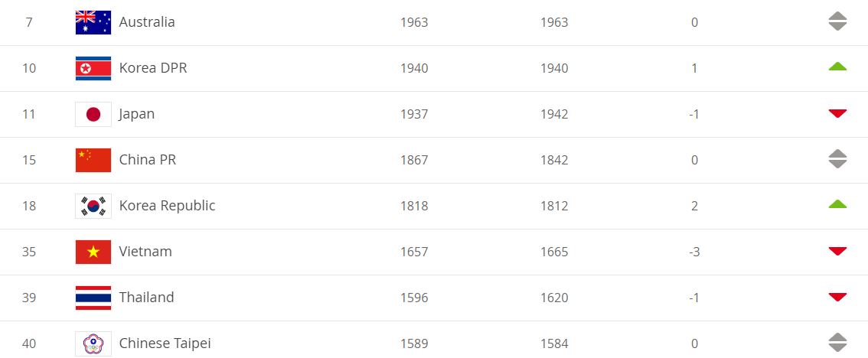Click Japan's current points value 1937
Image resolution: width=868 pixels, height=358 pixels.
(414, 114)
